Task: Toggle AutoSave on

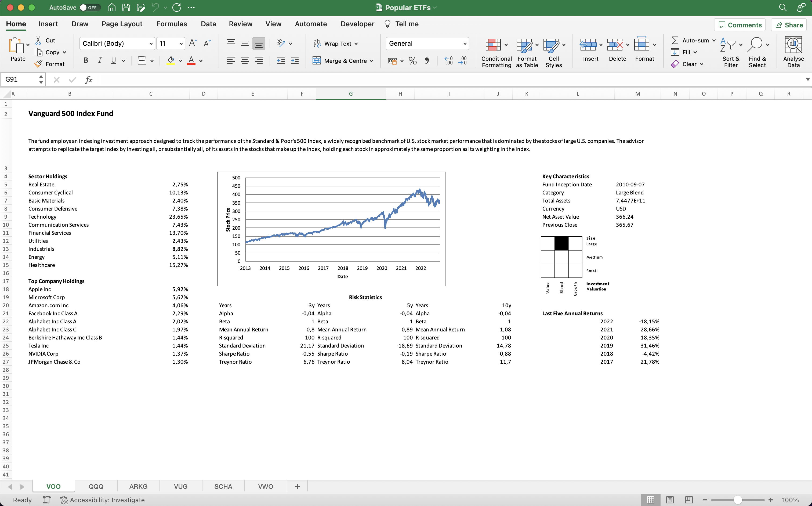Action: [x=89, y=7]
